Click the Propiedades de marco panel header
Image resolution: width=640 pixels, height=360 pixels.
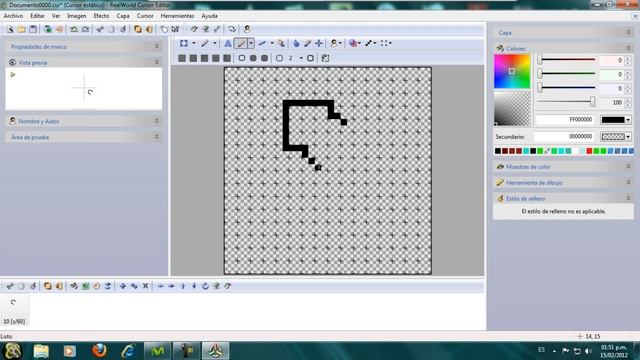(x=84, y=47)
